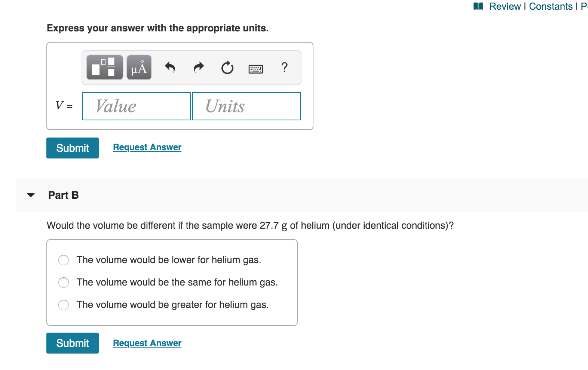Click the book icon beside Review
This screenshot has width=588, height=370.
(x=478, y=6)
